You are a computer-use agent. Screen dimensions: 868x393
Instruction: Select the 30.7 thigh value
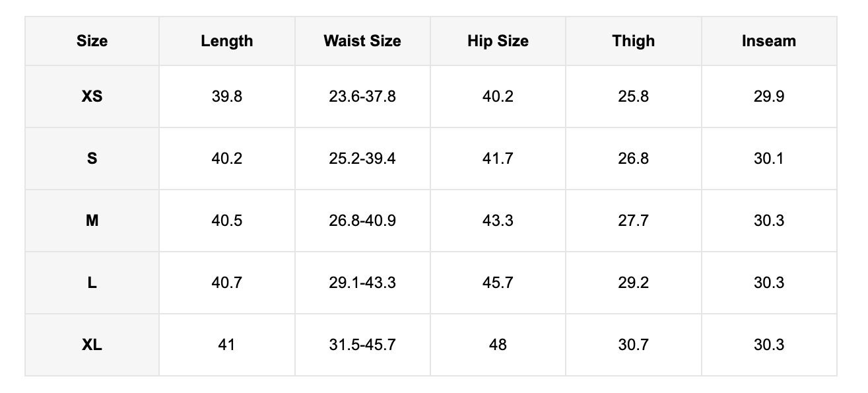click(x=634, y=345)
